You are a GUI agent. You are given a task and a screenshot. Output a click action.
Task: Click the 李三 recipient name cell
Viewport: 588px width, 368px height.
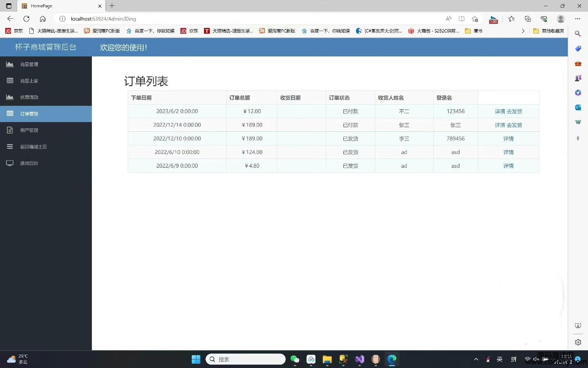pos(404,139)
